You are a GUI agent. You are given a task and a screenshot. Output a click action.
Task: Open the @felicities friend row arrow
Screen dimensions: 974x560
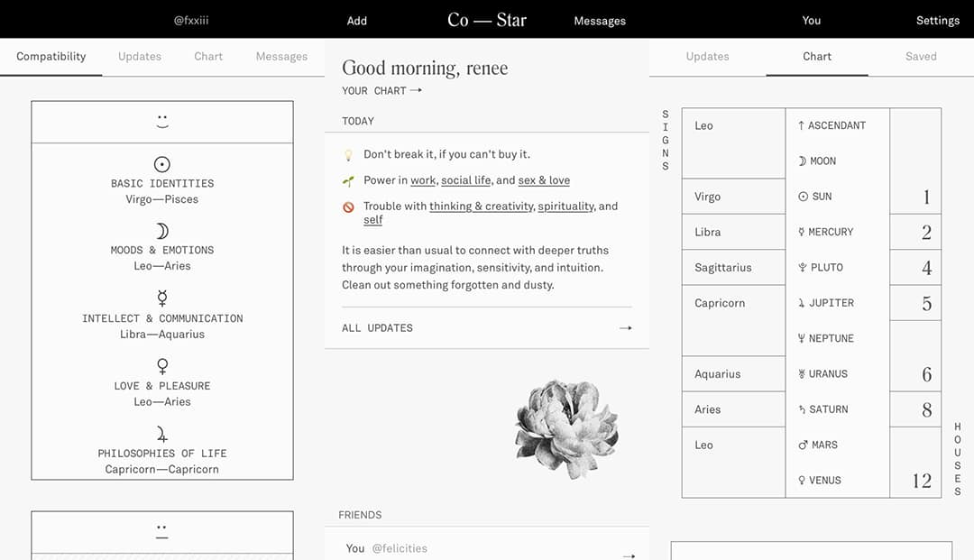pyautogui.click(x=629, y=555)
